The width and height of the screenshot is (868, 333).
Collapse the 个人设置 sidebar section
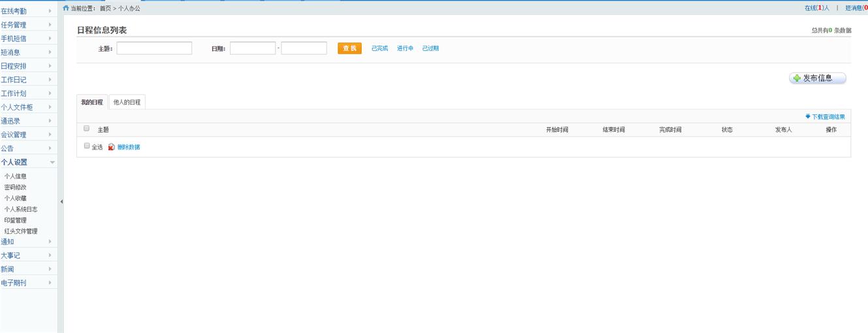pyautogui.click(x=28, y=162)
